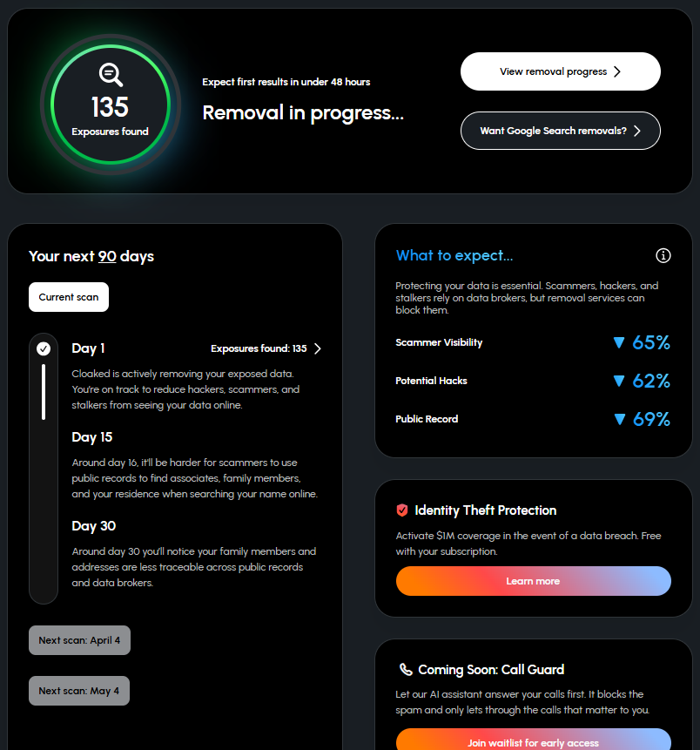Select the Next scan: April 4 tab

click(79, 640)
